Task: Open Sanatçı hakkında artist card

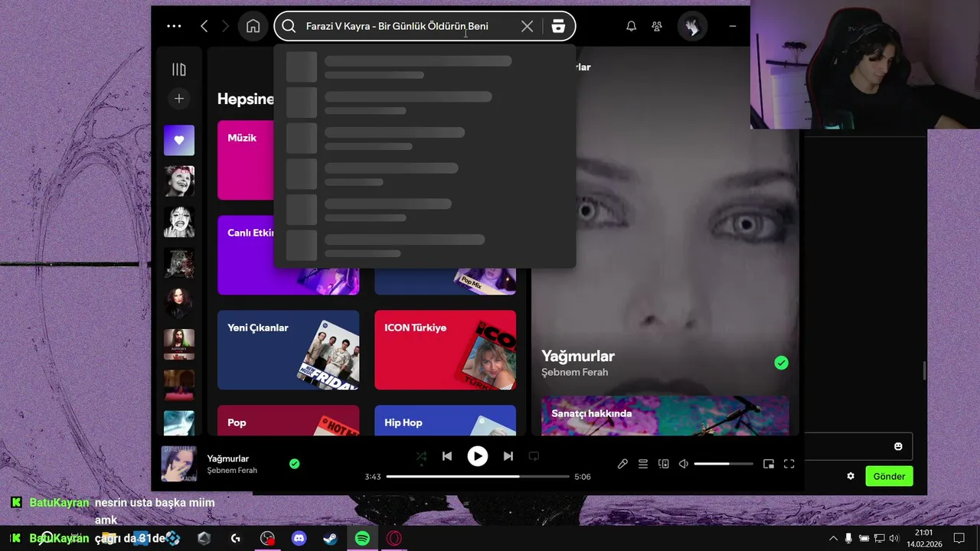Action: click(665, 416)
